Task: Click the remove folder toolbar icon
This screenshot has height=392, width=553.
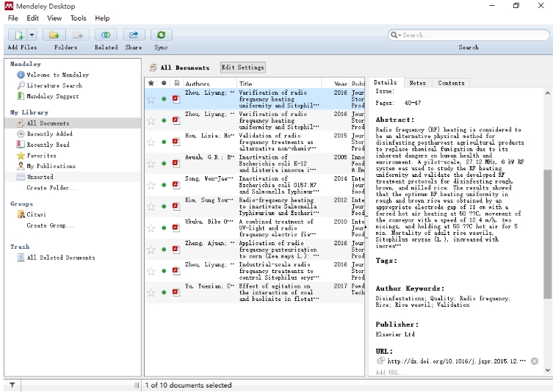Action: tap(78, 35)
